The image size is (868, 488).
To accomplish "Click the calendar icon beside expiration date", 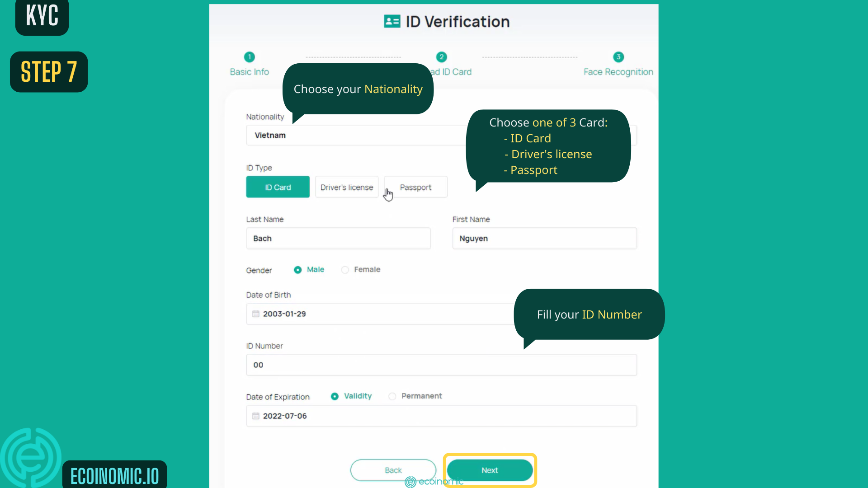I will pyautogui.click(x=256, y=415).
